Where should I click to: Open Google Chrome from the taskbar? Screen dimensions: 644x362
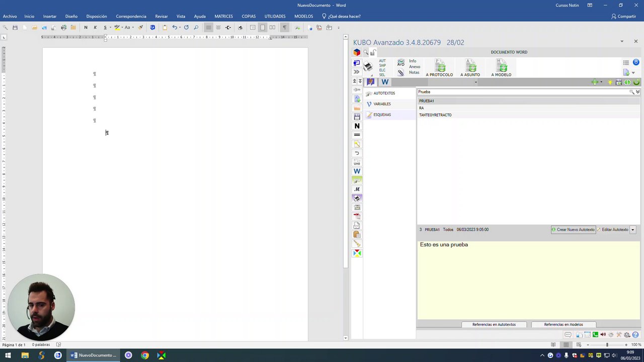pos(145,355)
